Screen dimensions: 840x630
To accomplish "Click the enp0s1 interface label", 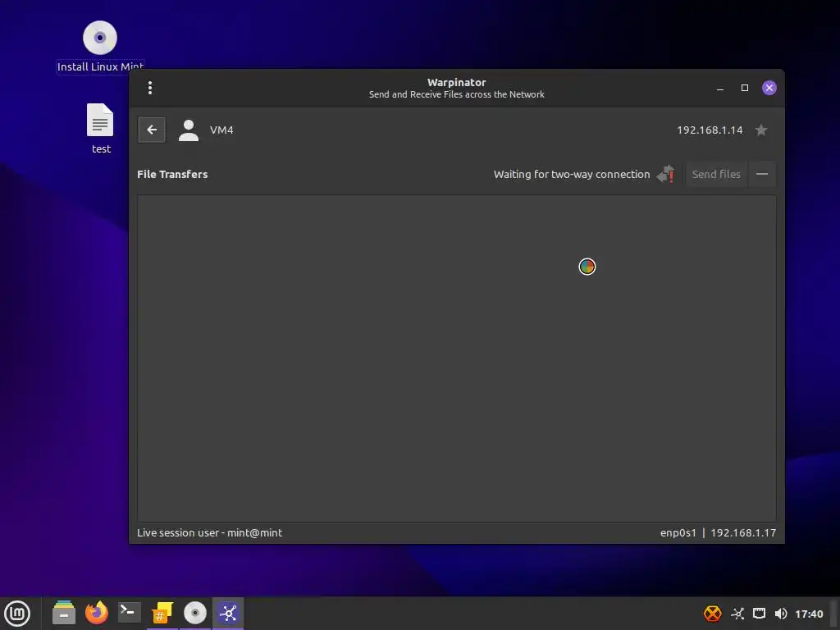I will tap(678, 533).
